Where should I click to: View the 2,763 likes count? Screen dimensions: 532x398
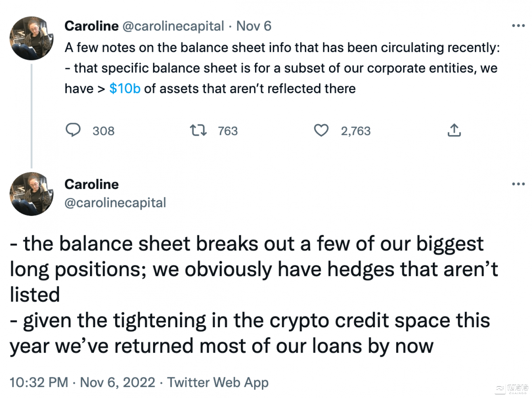coord(356,131)
